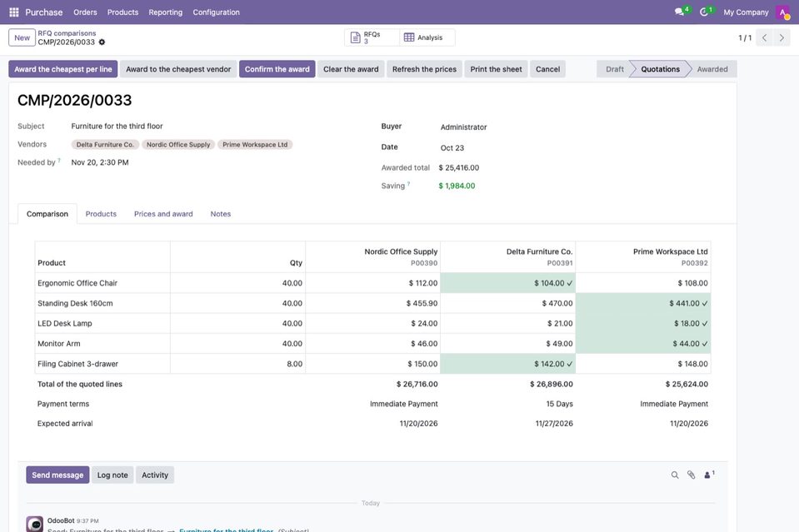Open the gear actions menu beside CMP/2026/0033

(102, 42)
